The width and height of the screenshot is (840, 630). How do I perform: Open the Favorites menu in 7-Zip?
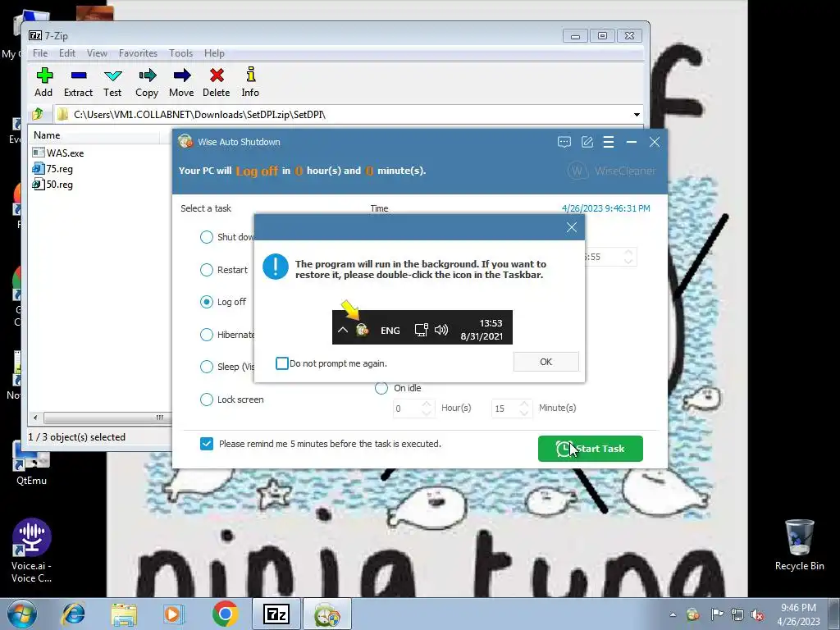138,53
